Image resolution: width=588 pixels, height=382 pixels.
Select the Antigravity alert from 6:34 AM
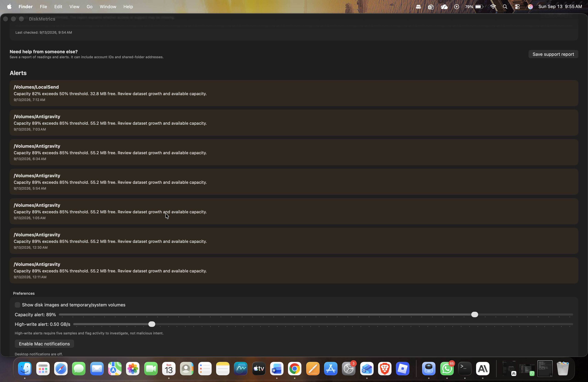point(294,152)
